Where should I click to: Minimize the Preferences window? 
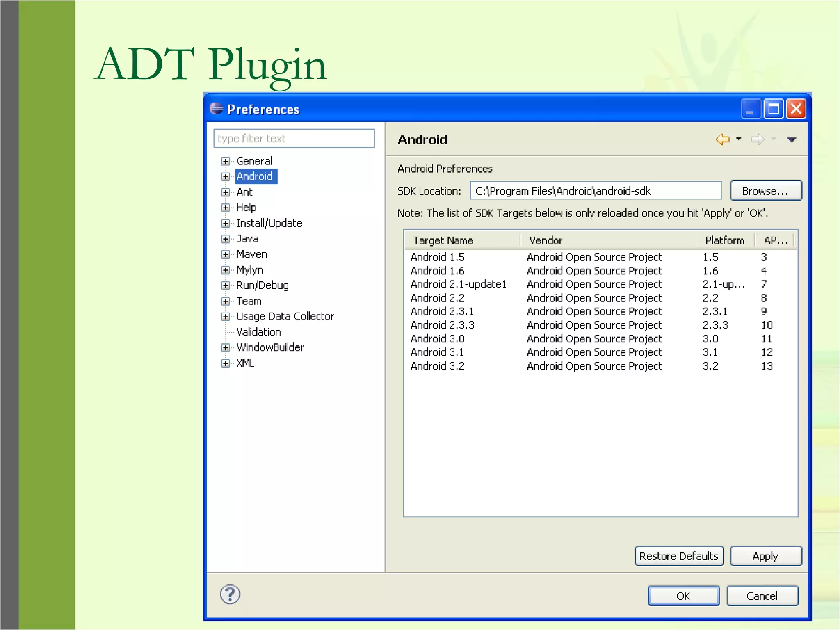[x=751, y=109]
